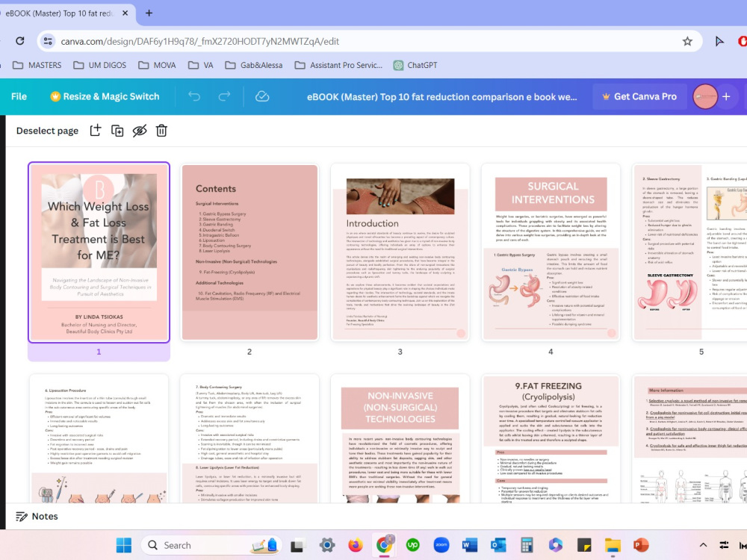Reload the Canva page in browser

[x=20, y=41]
